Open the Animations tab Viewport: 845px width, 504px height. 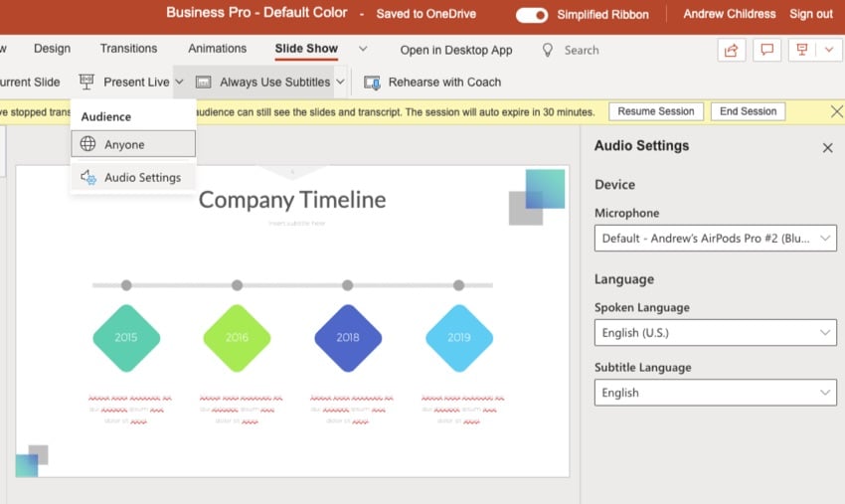tap(219, 49)
